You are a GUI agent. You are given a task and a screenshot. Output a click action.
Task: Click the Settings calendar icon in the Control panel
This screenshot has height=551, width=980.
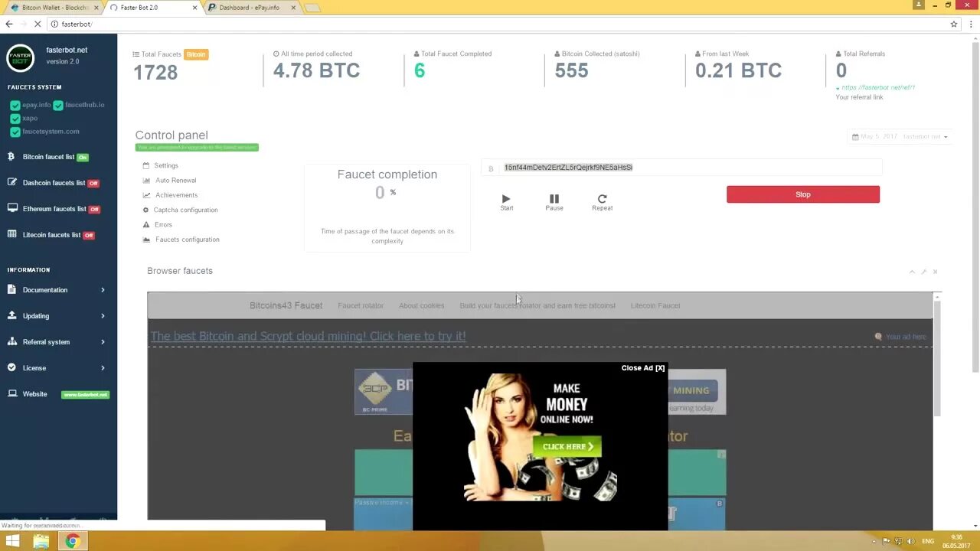coord(146,165)
